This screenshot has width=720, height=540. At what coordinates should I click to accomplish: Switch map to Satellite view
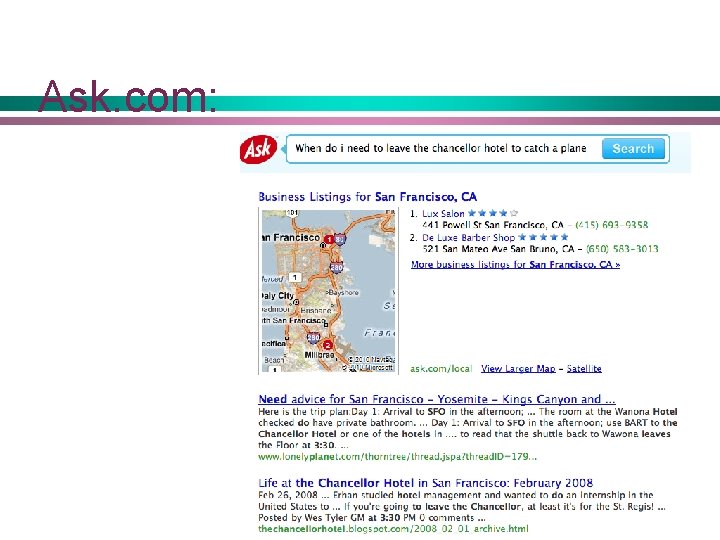[x=584, y=369]
